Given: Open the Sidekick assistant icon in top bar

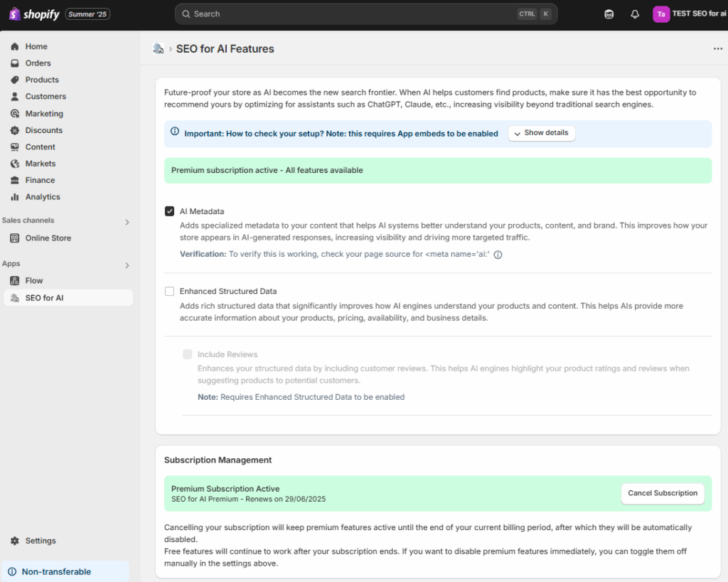Looking at the screenshot, I should coord(609,14).
